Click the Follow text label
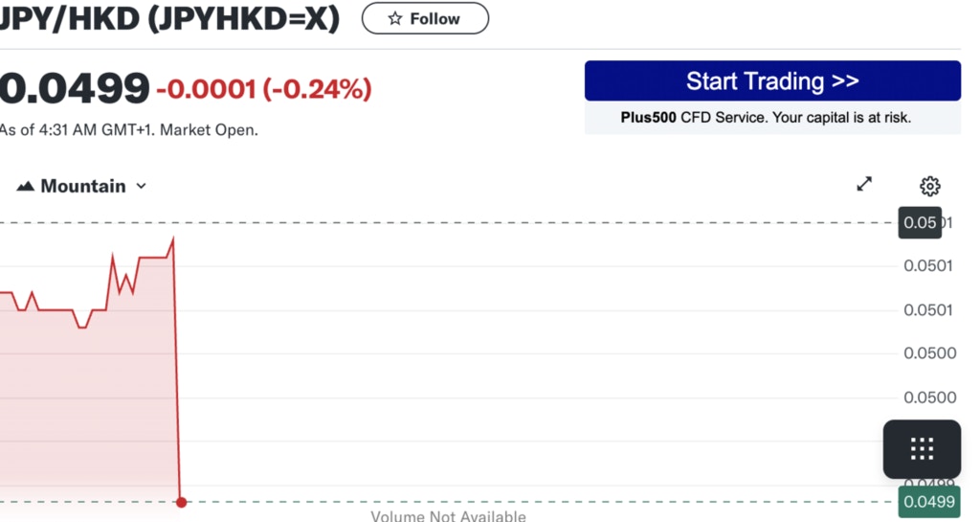Viewport: 980px width, 522px height. pos(434,19)
